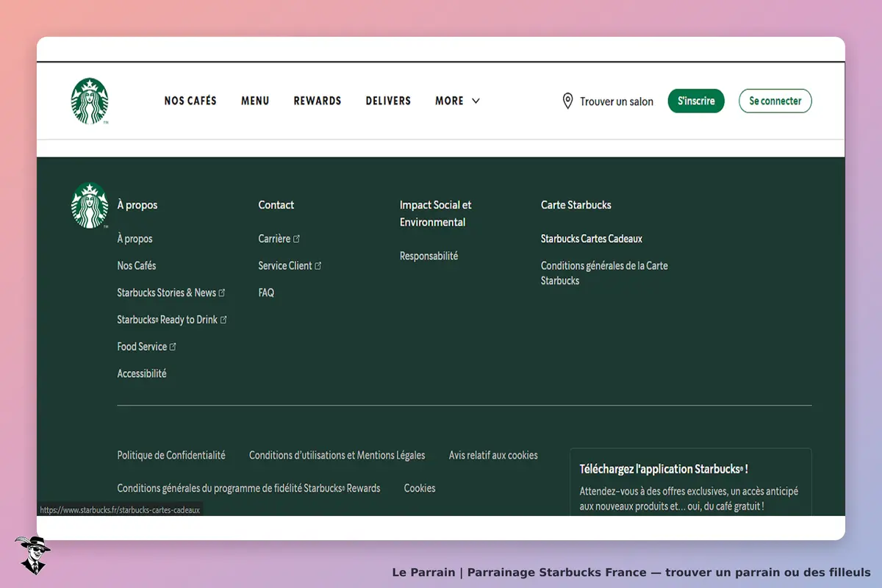The image size is (882, 588).
Task: Click the external-link icon after Starbucks Stories & News
Action: 222,293
